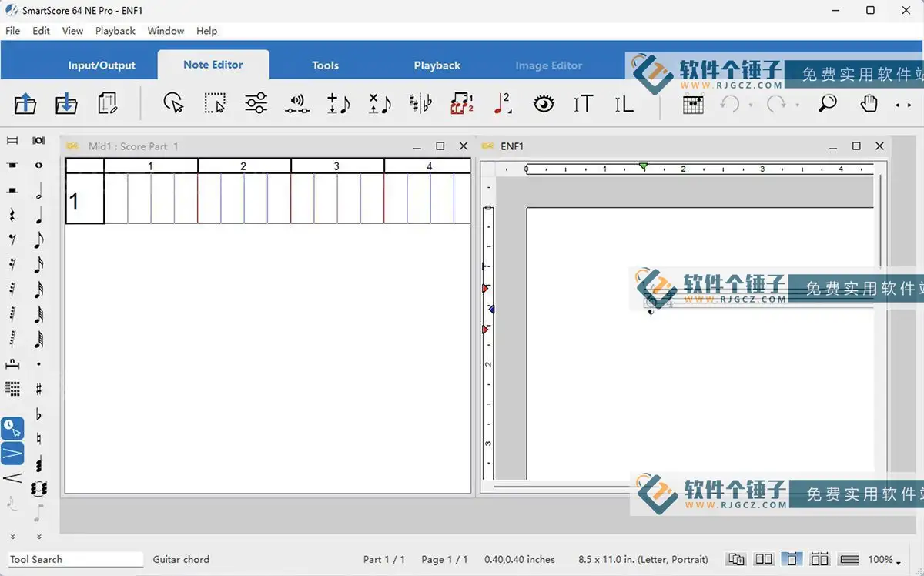Open the 100% zoom dropdown
Image resolution: width=924 pixels, height=576 pixels.
885,560
